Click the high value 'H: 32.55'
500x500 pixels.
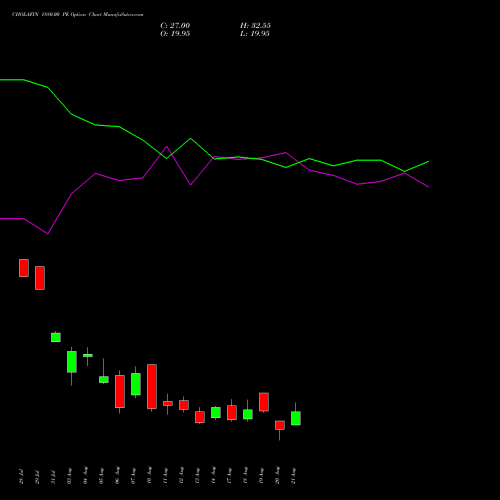[255, 26]
